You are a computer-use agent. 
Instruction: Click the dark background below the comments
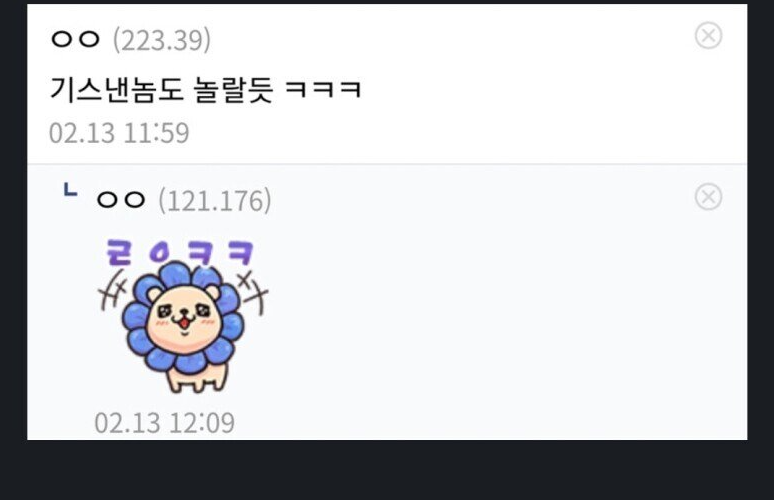coord(387,470)
